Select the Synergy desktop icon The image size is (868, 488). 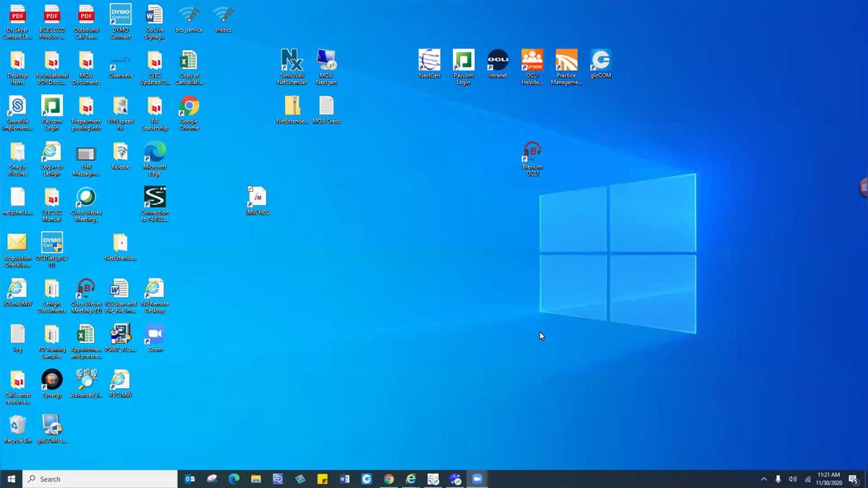(x=51, y=379)
